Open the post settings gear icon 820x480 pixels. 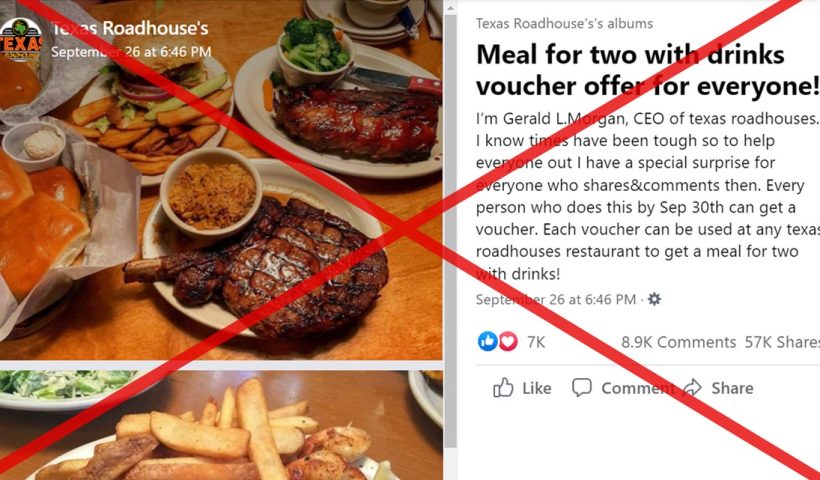[654, 299]
